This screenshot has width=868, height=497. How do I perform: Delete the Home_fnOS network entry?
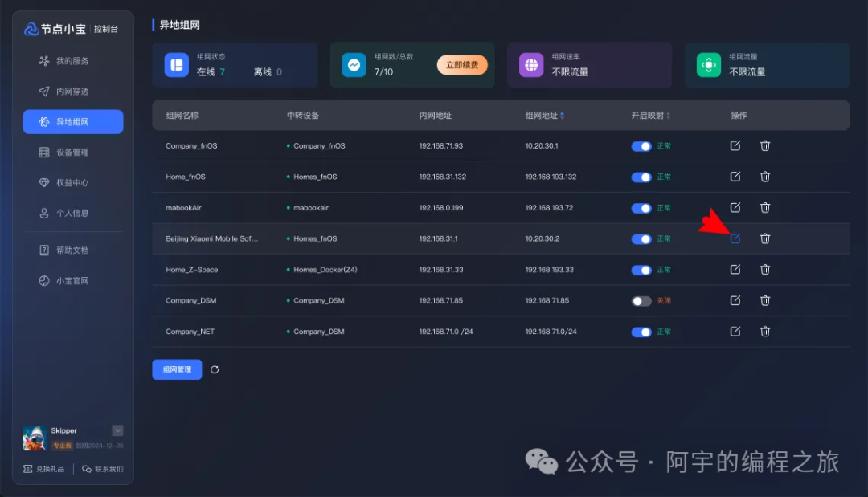tap(765, 177)
